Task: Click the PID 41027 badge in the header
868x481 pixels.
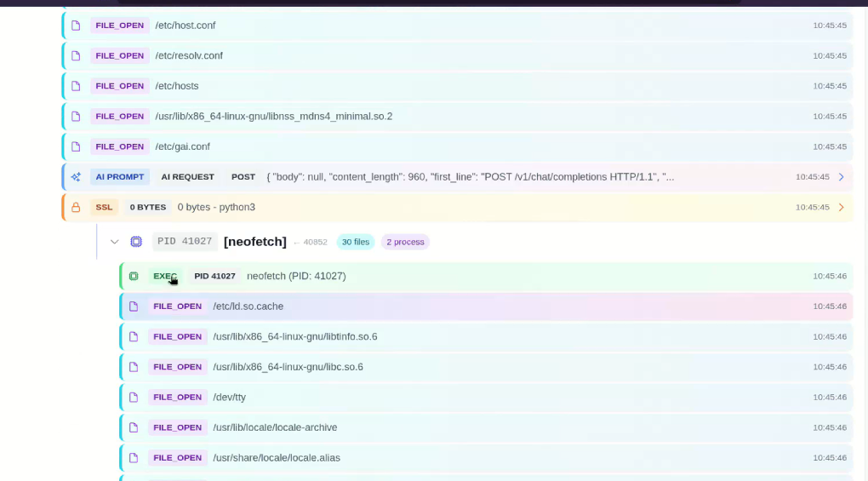Action: (x=185, y=242)
